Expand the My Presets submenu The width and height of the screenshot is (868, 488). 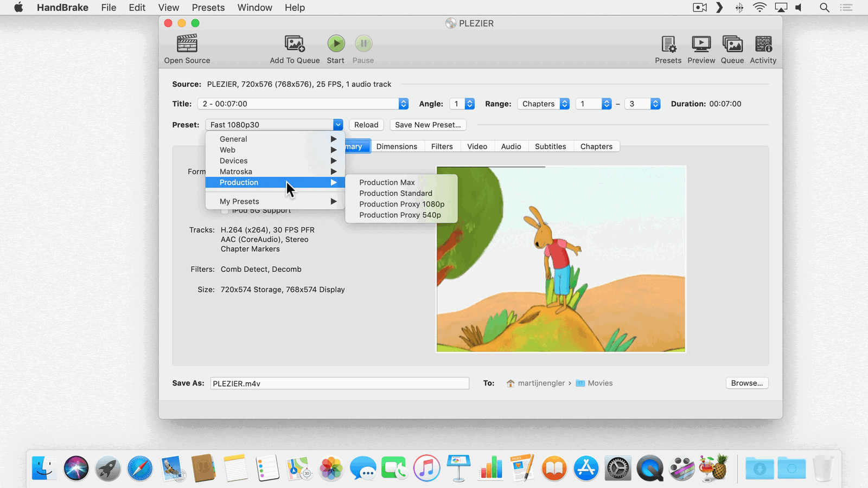point(275,202)
